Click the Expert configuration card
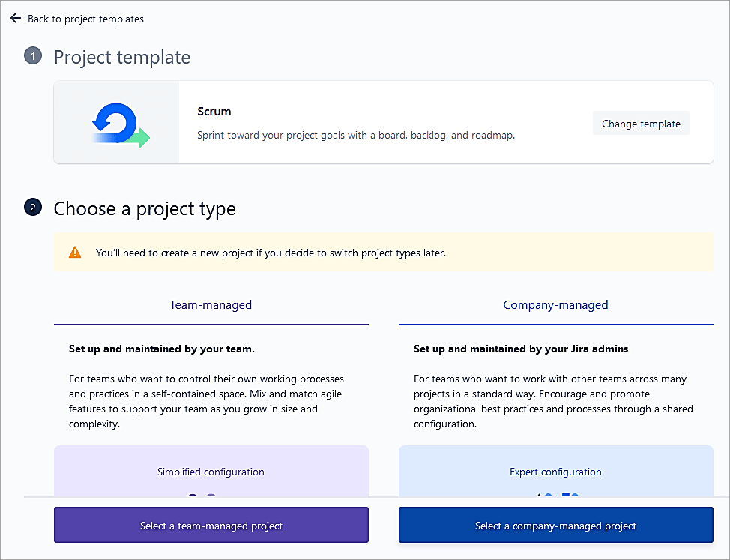 555,472
